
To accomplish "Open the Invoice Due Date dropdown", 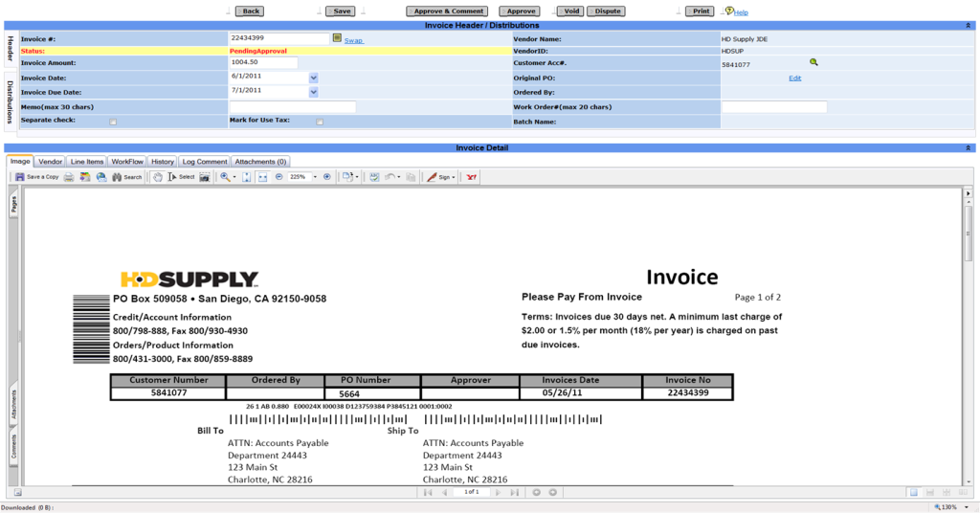I will coord(313,92).
